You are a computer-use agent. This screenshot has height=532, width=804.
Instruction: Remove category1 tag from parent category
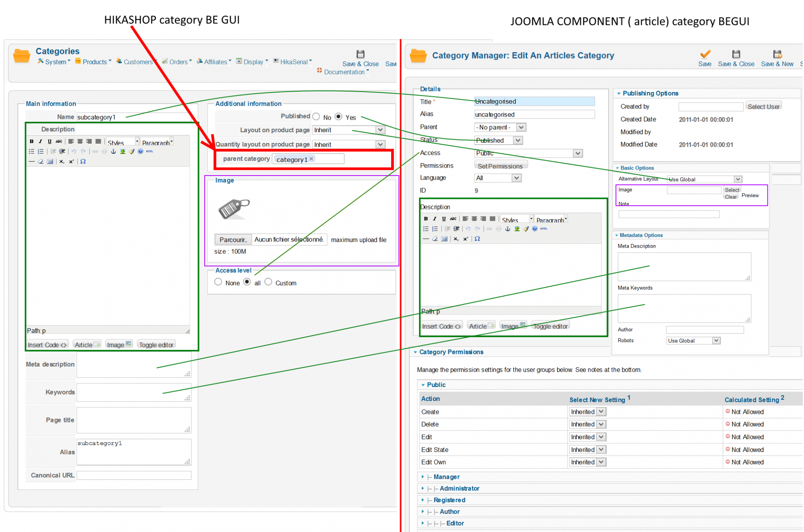[311, 159]
